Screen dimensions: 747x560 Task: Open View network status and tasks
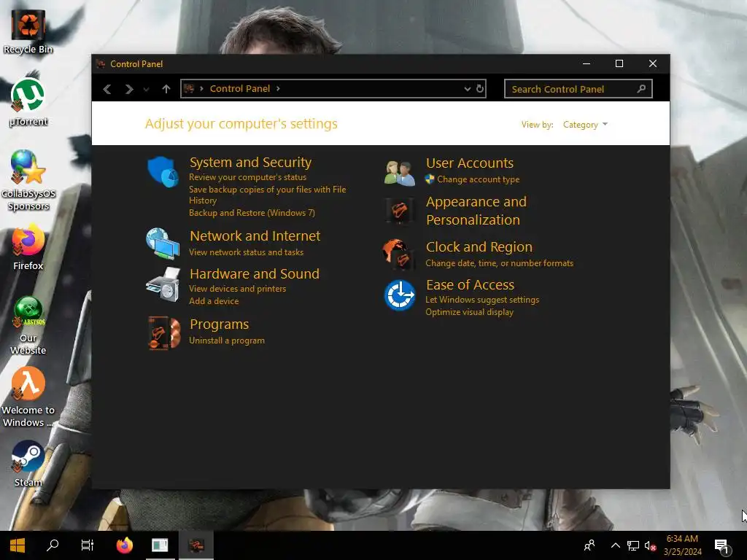(247, 252)
